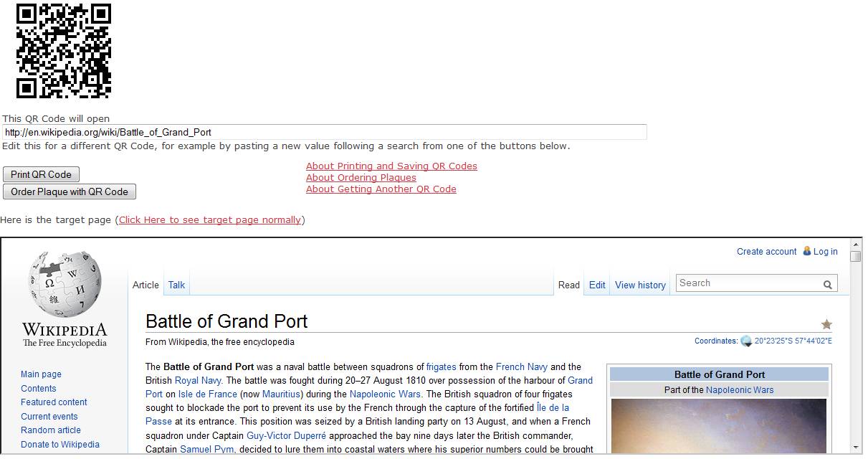The height and width of the screenshot is (459, 868).
Task: Open the About Ordering Plaques link
Action: (361, 178)
